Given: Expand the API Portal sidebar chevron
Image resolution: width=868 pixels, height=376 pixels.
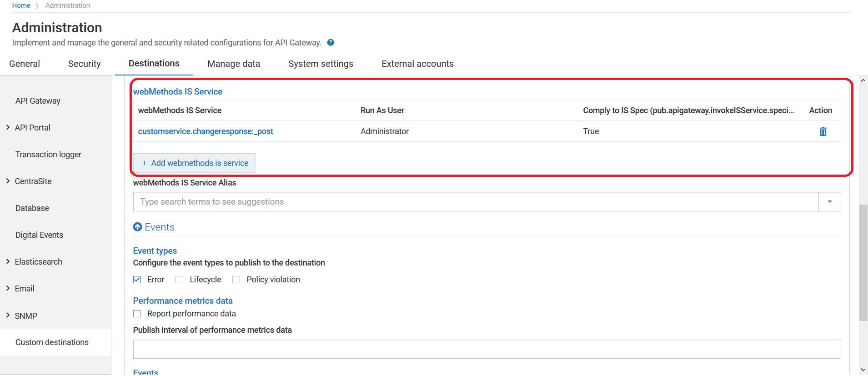Looking at the screenshot, I should click(8, 127).
